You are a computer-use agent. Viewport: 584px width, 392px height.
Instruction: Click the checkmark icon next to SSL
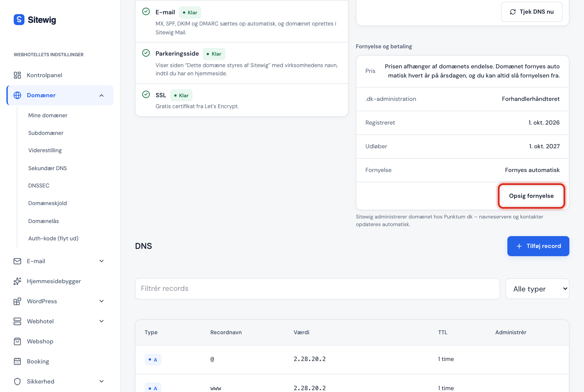pos(146,95)
